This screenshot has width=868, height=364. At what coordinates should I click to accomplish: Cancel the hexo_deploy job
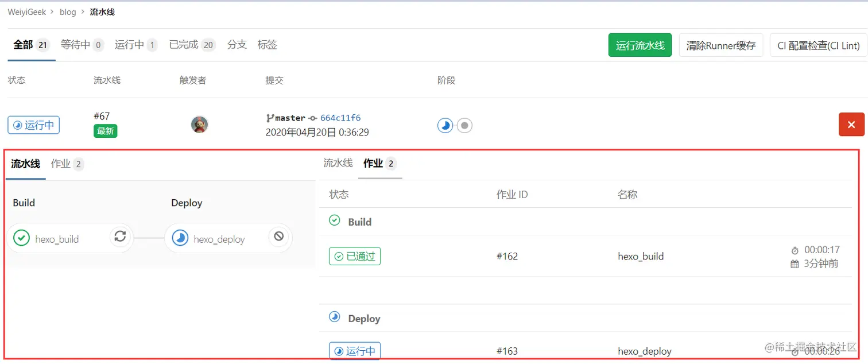tap(278, 237)
